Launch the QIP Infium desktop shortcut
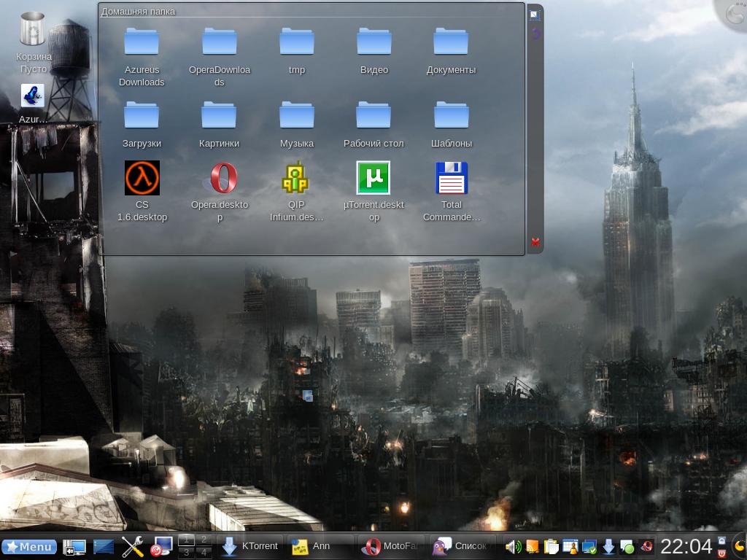The image size is (747, 560). tap(296, 192)
